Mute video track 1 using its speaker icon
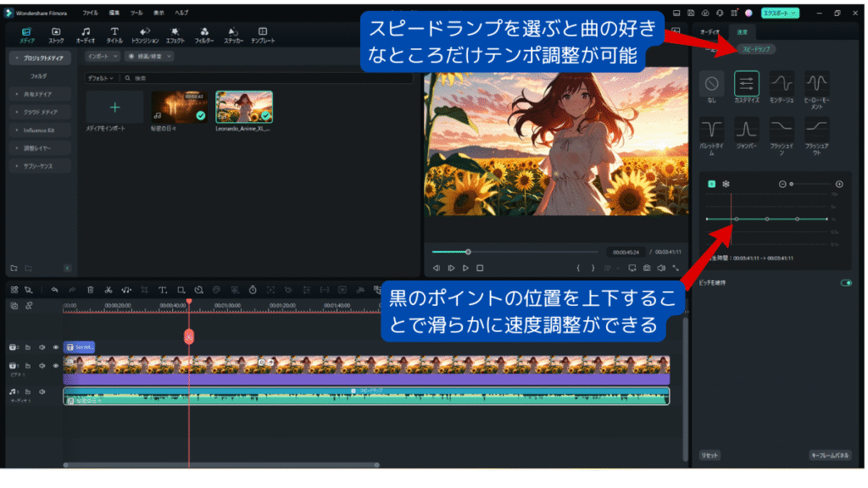Viewport: 868px width, 488px height. click(42, 366)
